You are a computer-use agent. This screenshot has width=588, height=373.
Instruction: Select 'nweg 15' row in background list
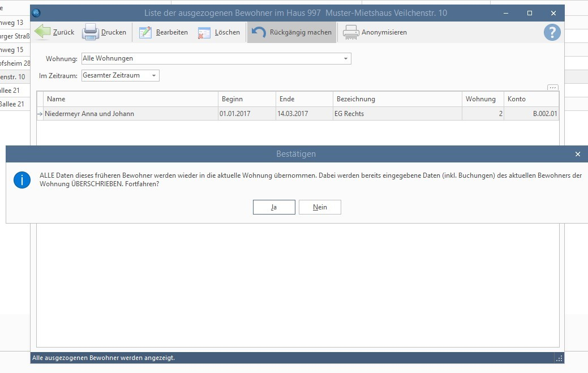(x=15, y=50)
